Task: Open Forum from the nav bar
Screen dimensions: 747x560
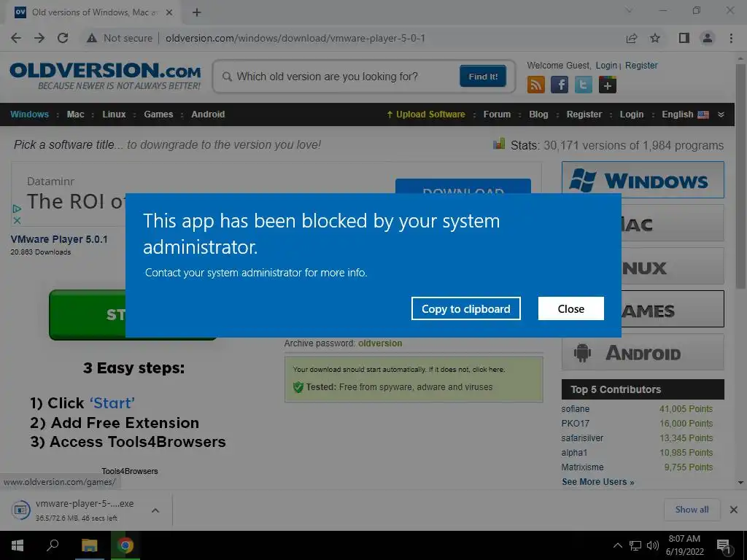Action: [497, 114]
